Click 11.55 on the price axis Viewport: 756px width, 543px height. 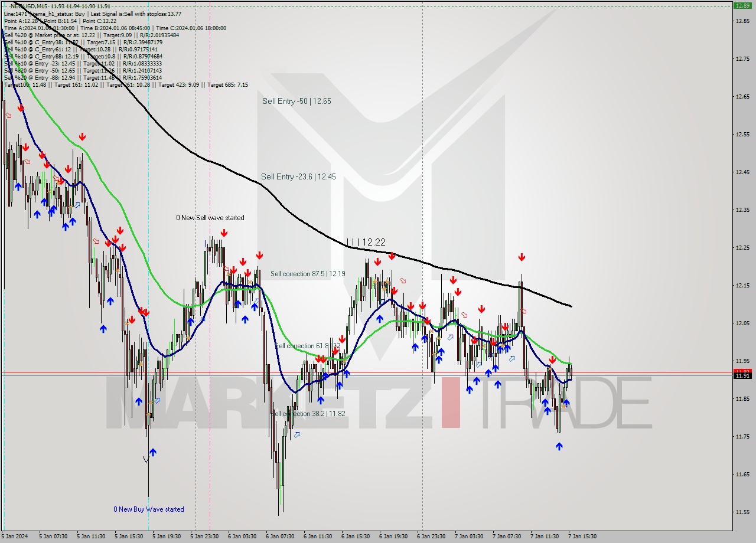[x=742, y=512]
